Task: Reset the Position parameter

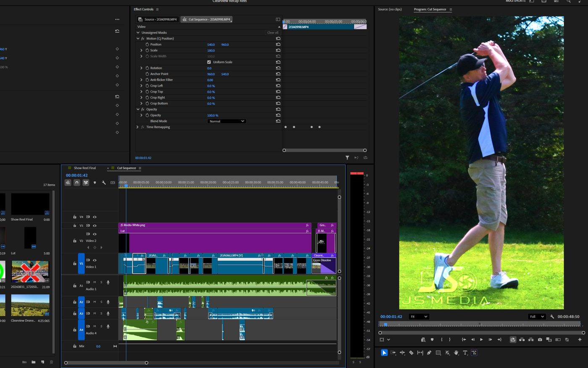Action: pos(278,44)
